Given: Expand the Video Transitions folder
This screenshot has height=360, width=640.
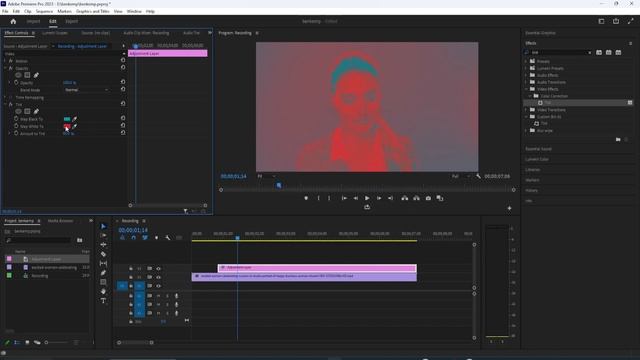Looking at the screenshot, I should [x=526, y=110].
